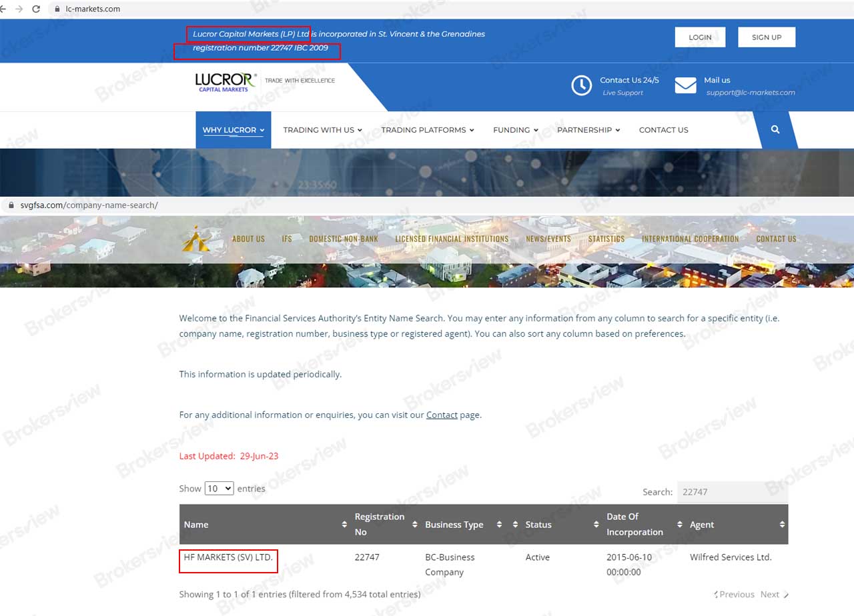Click the envelope Mail us icon

click(x=685, y=85)
